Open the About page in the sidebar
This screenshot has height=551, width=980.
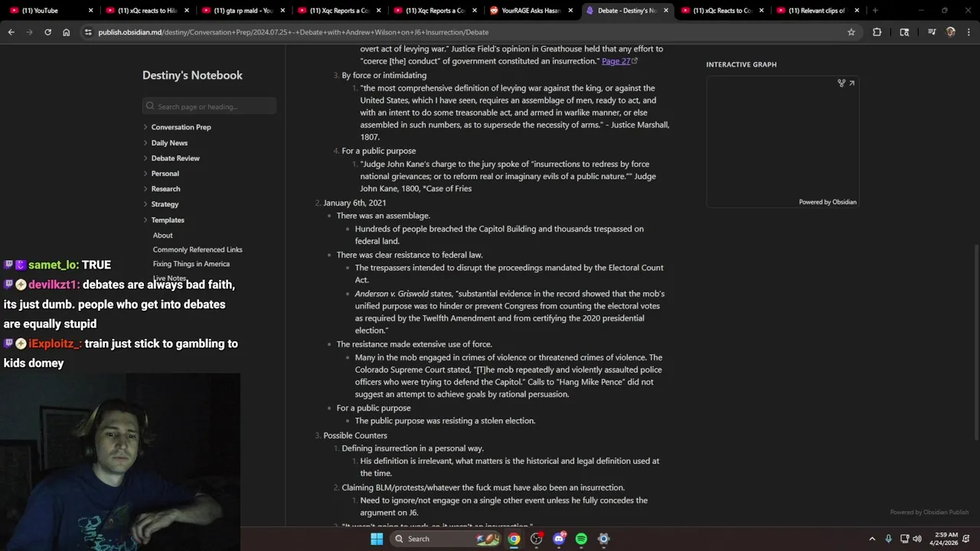pos(162,236)
